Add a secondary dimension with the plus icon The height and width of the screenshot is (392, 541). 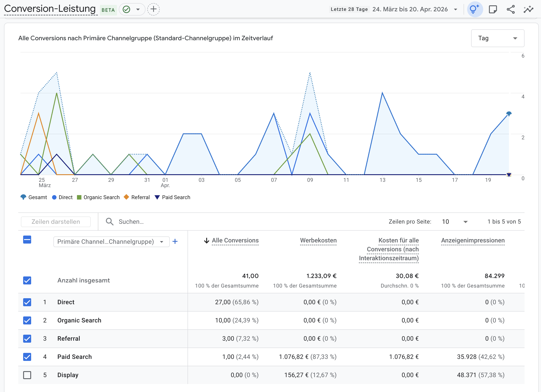tap(175, 241)
